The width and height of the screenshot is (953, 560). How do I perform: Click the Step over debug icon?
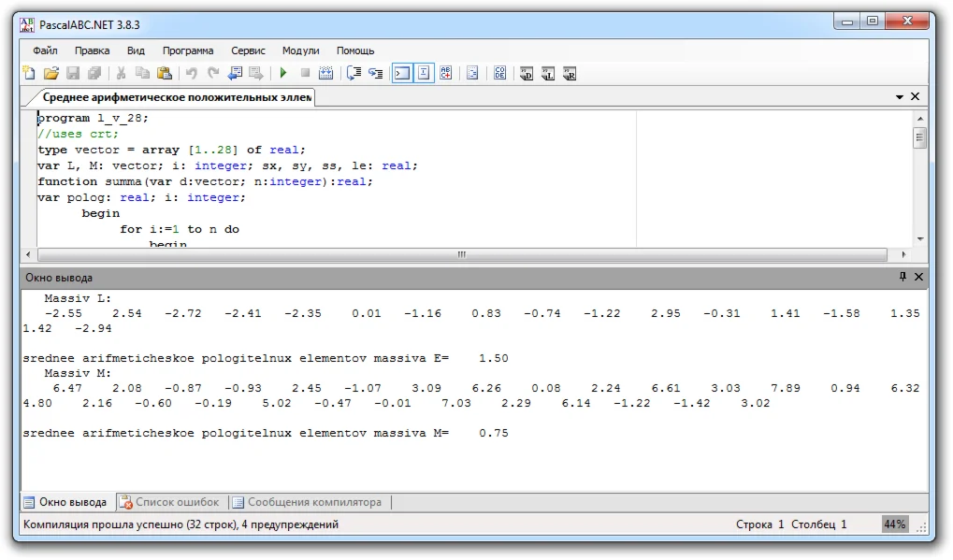pyautogui.click(x=354, y=73)
